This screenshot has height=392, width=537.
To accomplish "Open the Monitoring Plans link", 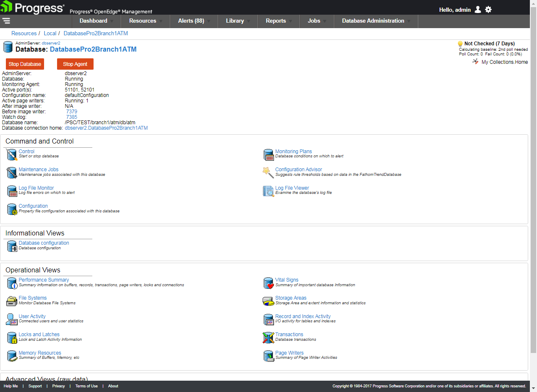I will coord(293,152).
